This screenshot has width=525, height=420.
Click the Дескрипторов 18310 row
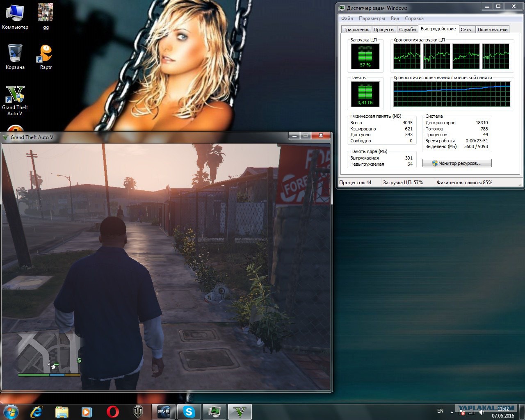coord(457,123)
